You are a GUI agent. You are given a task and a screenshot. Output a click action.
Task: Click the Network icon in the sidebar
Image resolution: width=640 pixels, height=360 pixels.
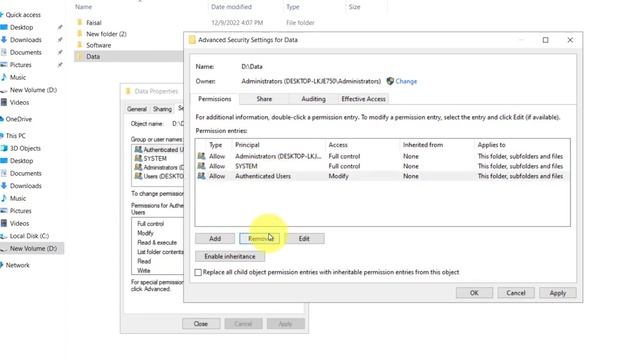(2, 265)
